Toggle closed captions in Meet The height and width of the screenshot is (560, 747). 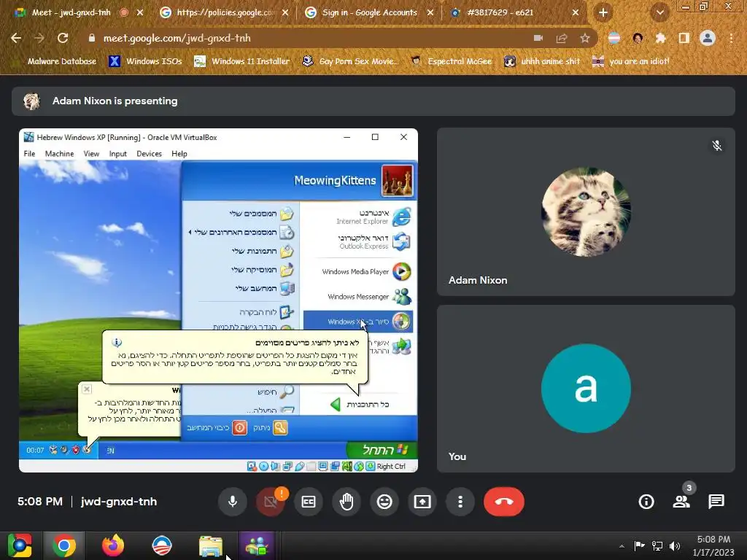(309, 502)
